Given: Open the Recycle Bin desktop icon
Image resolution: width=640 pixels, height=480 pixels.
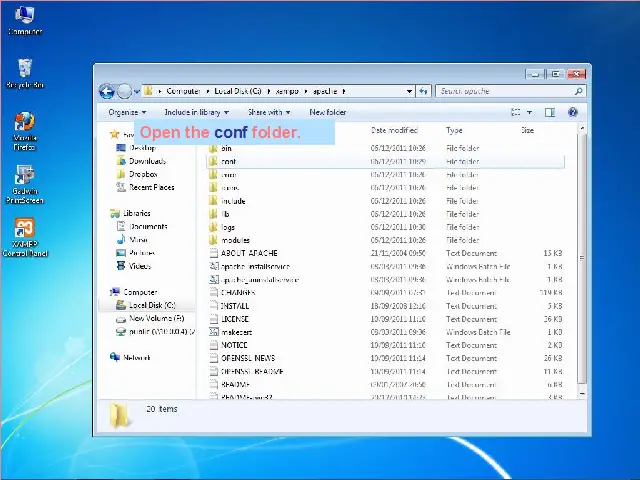Looking at the screenshot, I should pyautogui.click(x=25, y=73).
